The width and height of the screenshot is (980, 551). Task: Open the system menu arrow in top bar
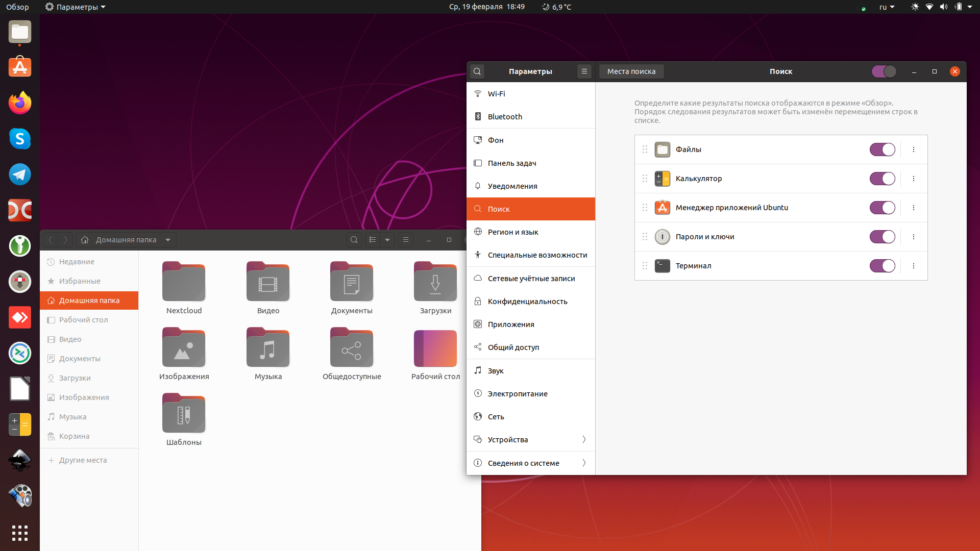tap(970, 7)
